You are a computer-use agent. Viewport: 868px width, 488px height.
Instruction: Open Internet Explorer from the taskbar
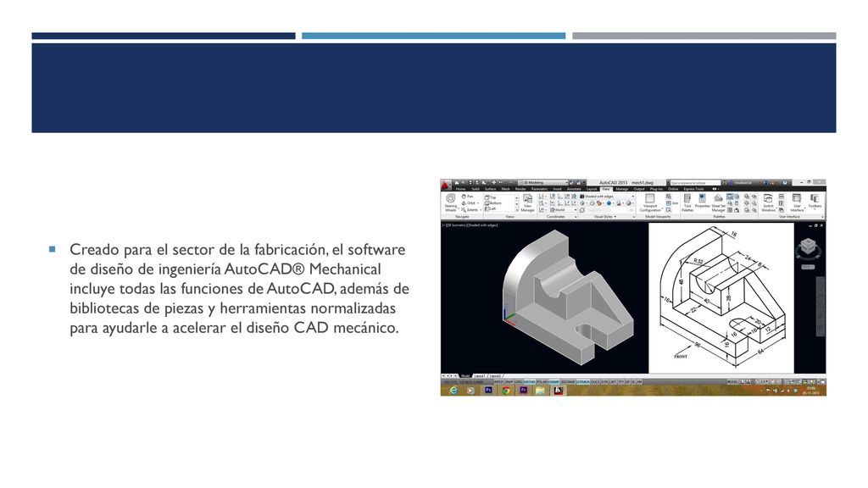click(x=454, y=390)
